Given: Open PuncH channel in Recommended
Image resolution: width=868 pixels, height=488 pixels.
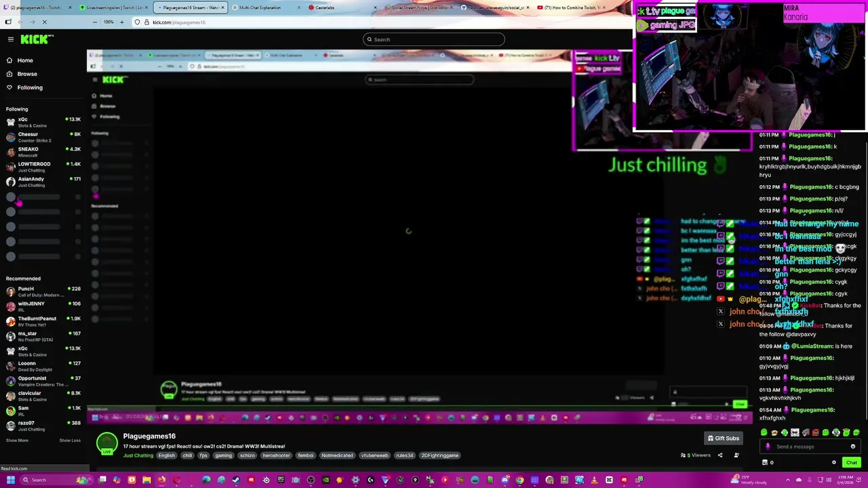Looking at the screenshot, I should 43,291.
